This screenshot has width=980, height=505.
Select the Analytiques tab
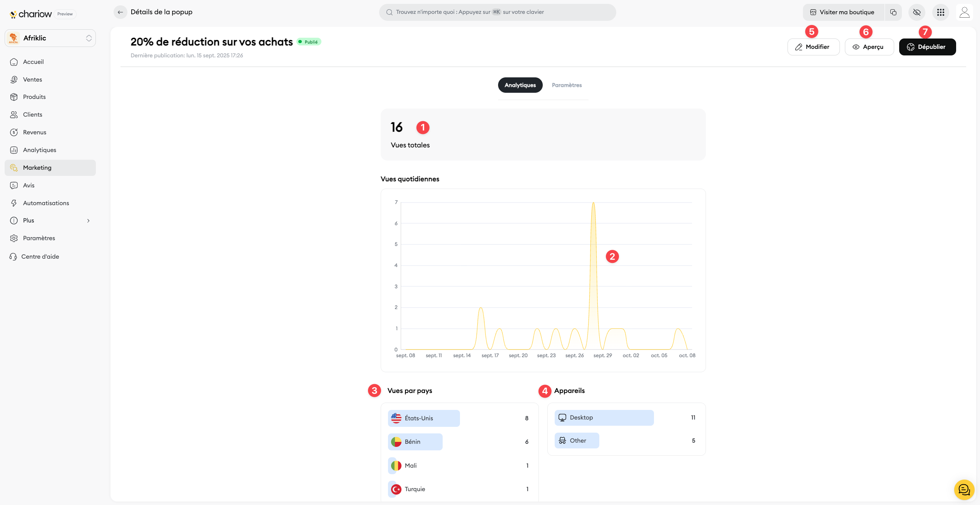(x=520, y=85)
